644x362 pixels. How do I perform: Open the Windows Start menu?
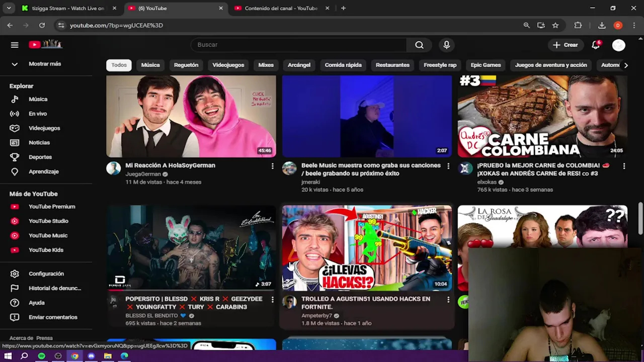click(8, 356)
